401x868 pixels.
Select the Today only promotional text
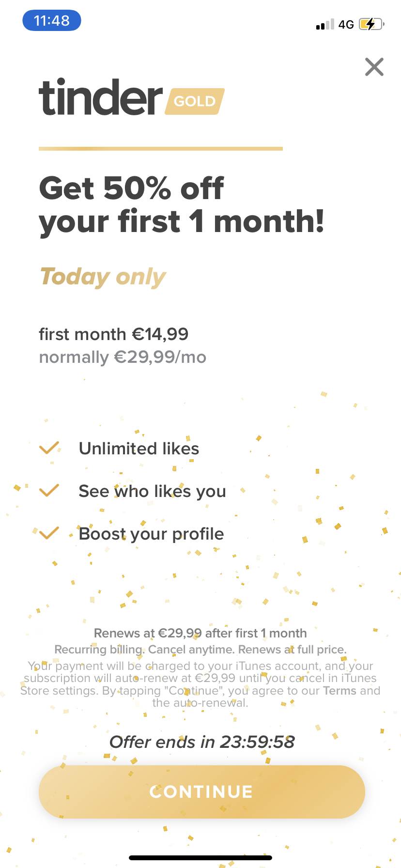point(102,276)
